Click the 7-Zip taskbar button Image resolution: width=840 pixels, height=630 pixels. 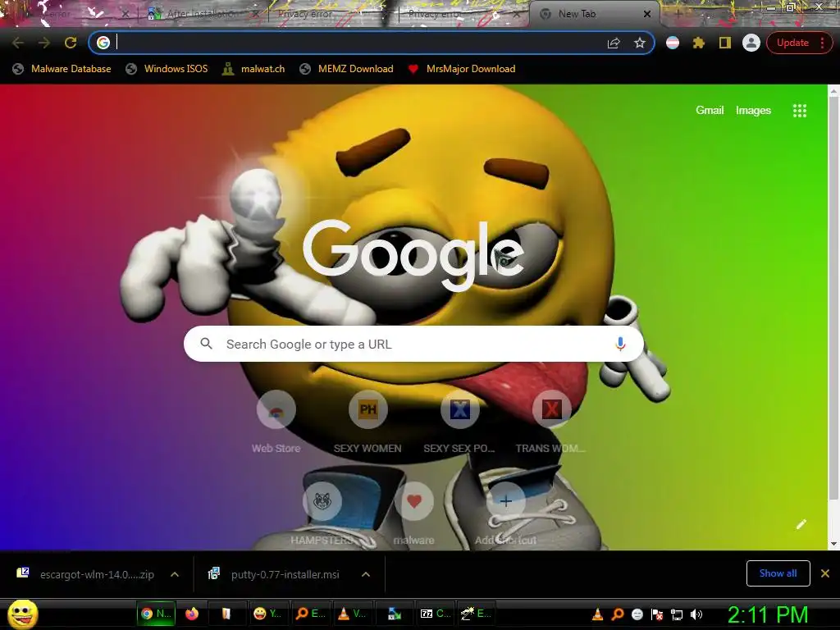click(435, 614)
